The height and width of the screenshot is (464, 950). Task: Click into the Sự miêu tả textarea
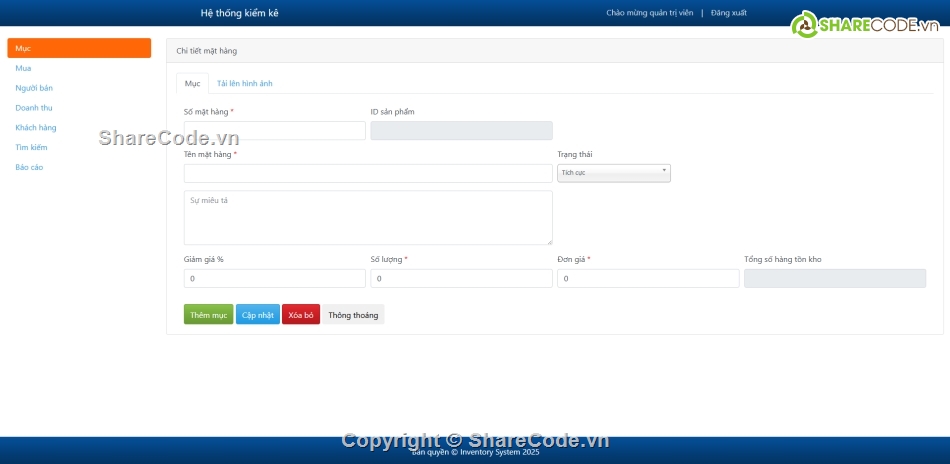point(368,218)
